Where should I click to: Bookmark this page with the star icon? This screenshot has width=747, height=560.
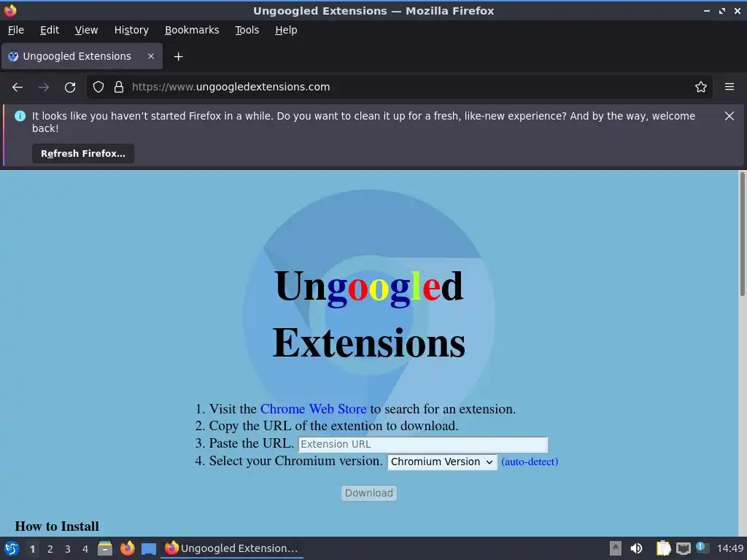point(700,87)
